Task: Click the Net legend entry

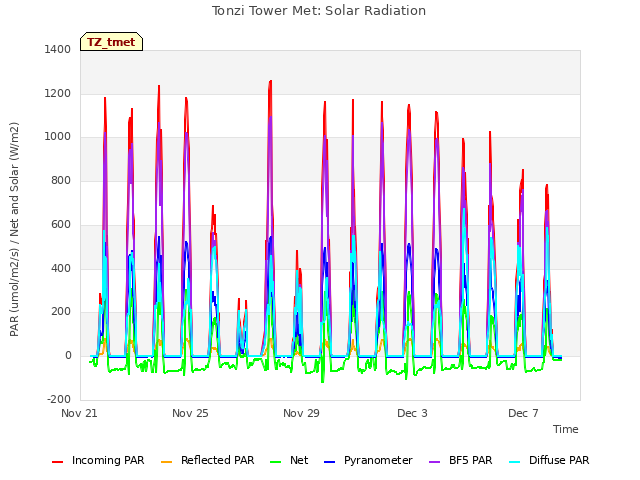Action: 289,460
